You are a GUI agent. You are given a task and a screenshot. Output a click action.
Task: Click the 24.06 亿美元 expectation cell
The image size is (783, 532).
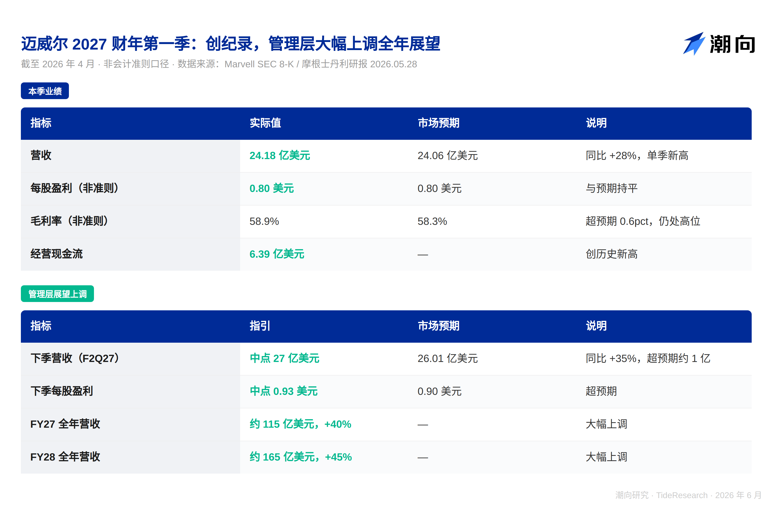pos(448,156)
